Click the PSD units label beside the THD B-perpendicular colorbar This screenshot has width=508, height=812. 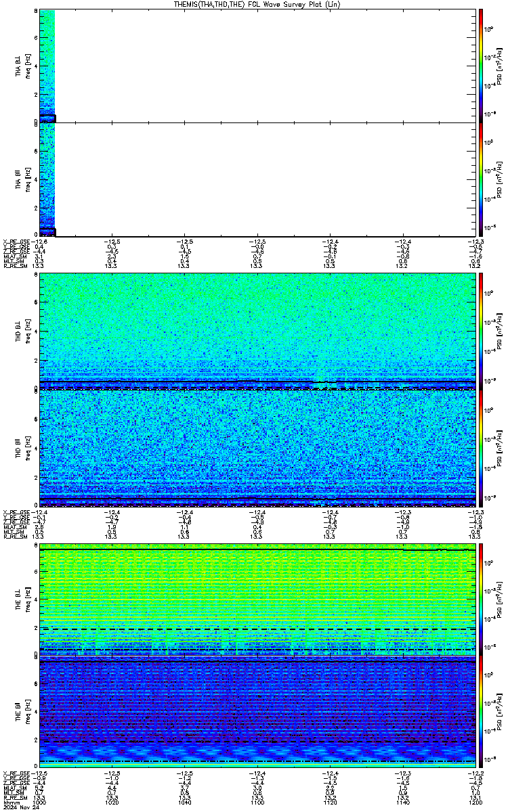pos(499,330)
